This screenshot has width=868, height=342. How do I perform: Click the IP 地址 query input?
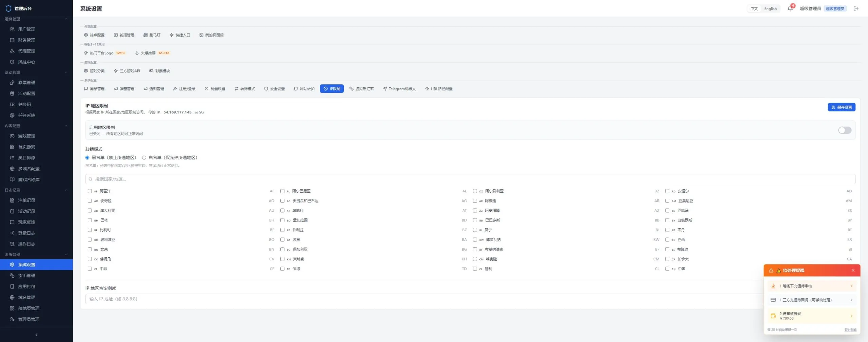coord(424,299)
